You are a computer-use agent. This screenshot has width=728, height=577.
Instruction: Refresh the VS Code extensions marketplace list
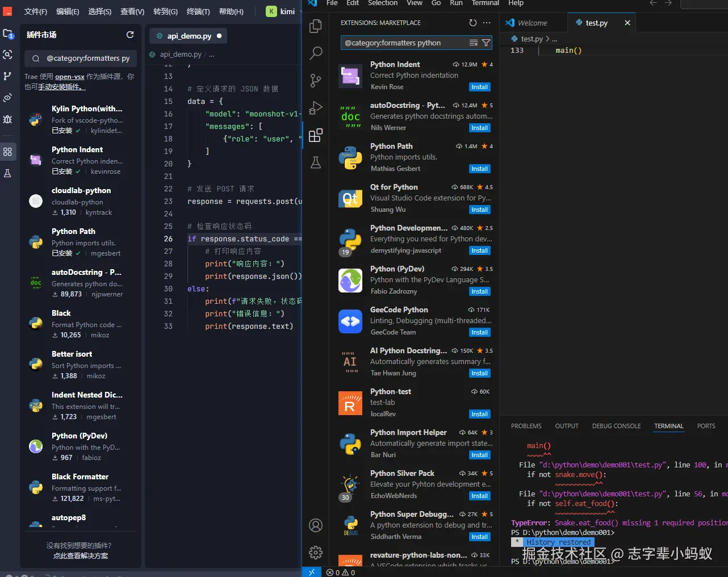coord(472,23)
